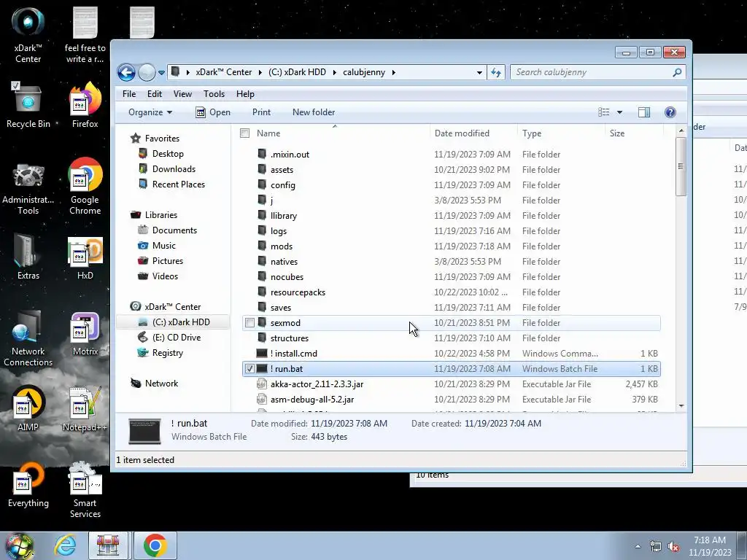Select akka-actor_2.11-2.3.3.jar file
747x560 pixels.
pos(451,384)
